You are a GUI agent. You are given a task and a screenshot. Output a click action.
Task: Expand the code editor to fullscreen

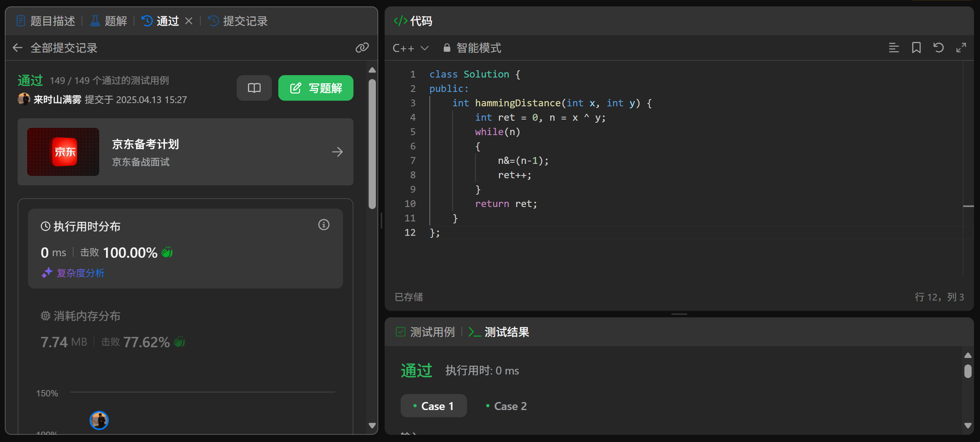pos(961,48)
